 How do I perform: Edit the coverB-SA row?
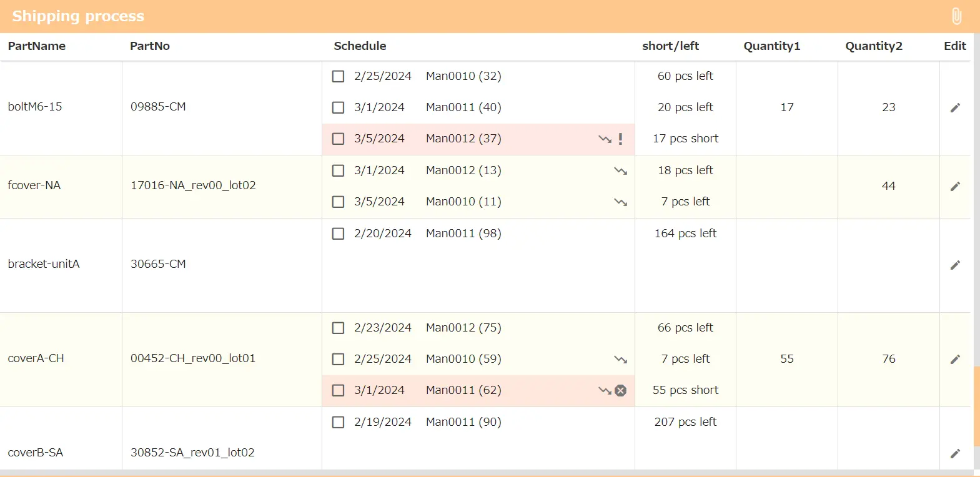[955, 454]
